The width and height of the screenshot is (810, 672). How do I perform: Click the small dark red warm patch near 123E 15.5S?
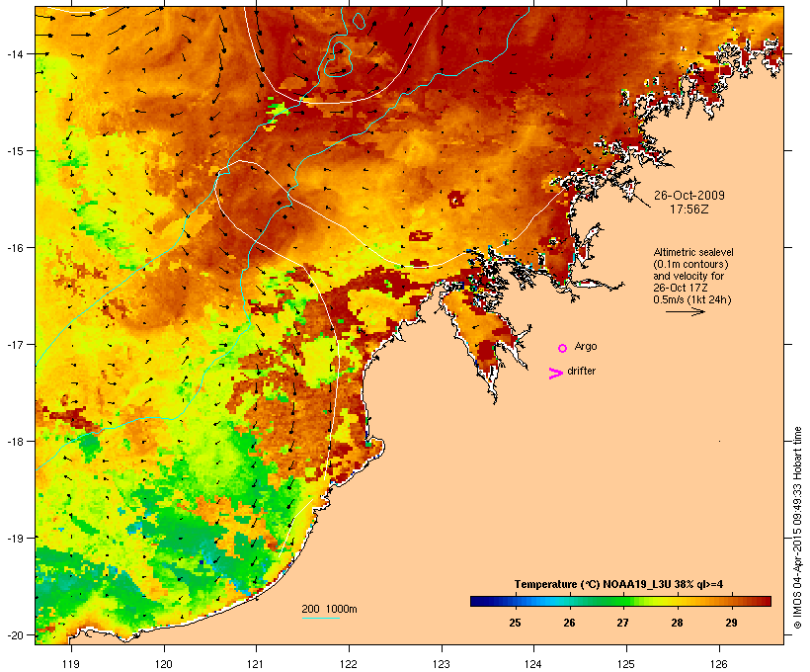click(456, 199)
